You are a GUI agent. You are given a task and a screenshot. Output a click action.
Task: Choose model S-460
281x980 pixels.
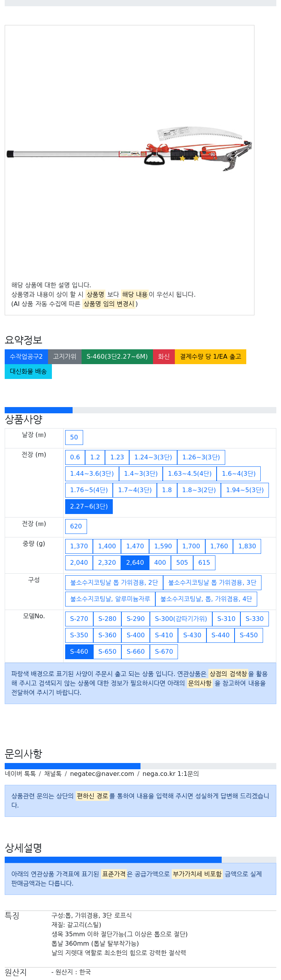[79, 652]
